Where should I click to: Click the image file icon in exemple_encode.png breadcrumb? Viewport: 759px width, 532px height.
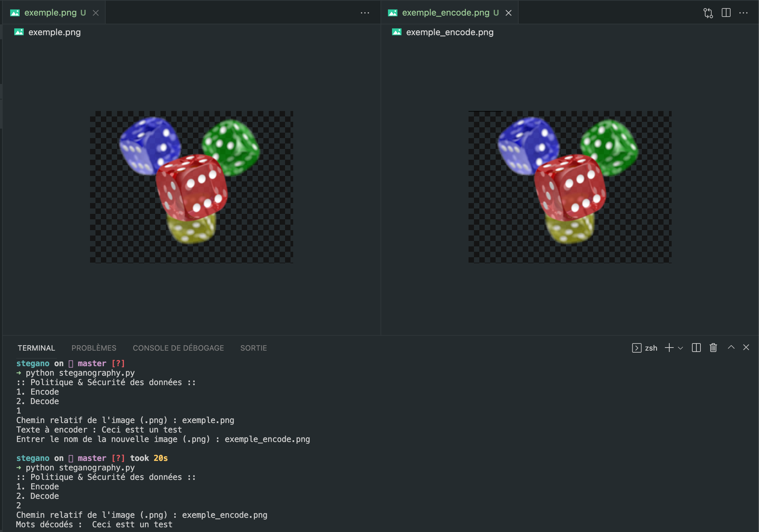coord(397,32)
